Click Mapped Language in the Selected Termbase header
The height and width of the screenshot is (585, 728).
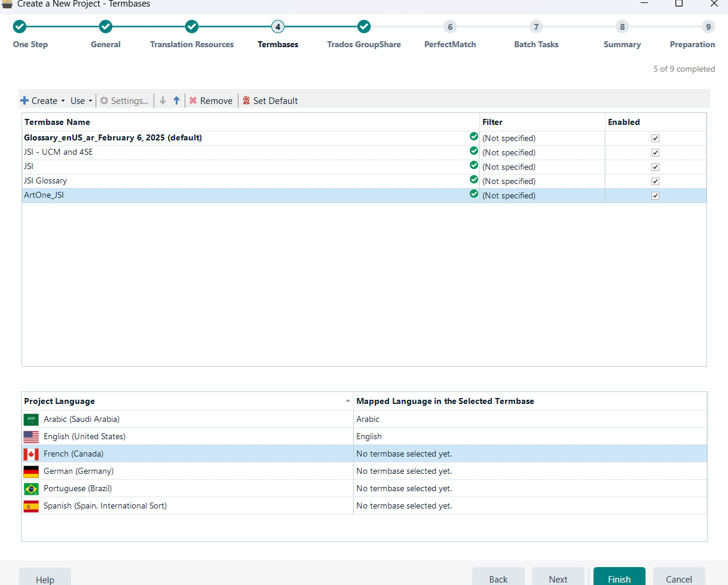530,401
